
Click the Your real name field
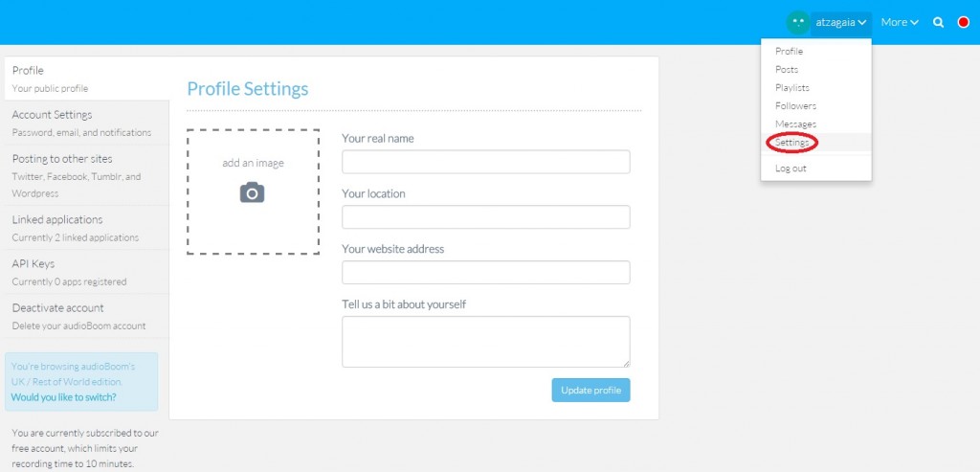pyautogui.click(x=485, y=162)
